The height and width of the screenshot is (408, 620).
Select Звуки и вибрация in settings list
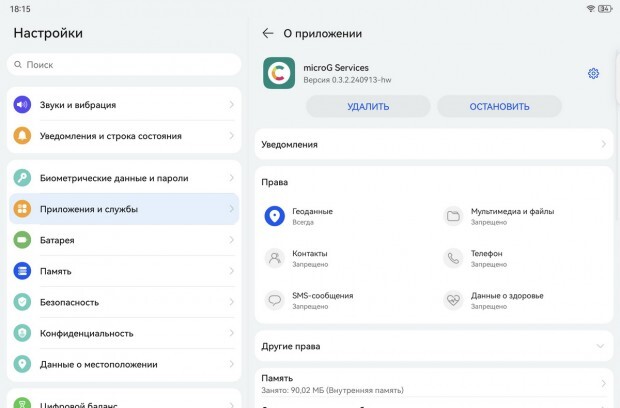tap(124, 105)
